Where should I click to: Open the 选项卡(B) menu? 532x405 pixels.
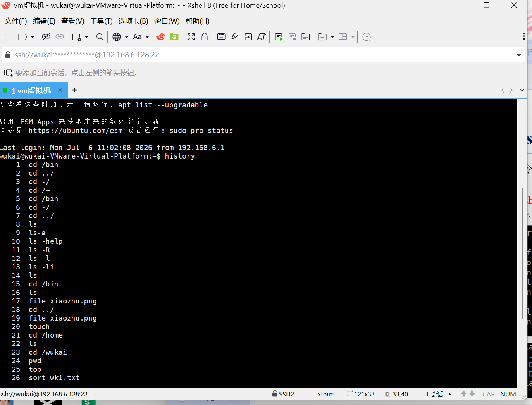(133, 21)
